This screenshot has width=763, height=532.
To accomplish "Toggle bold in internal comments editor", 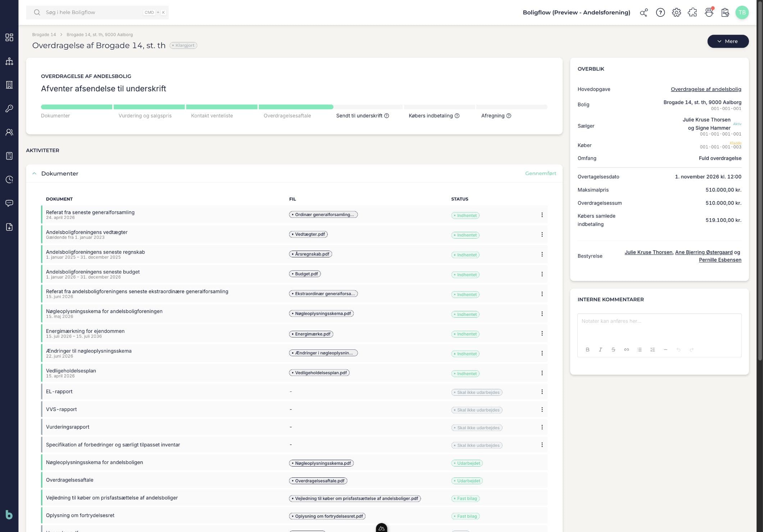I will pyautogui.click(x=587, y=350).
